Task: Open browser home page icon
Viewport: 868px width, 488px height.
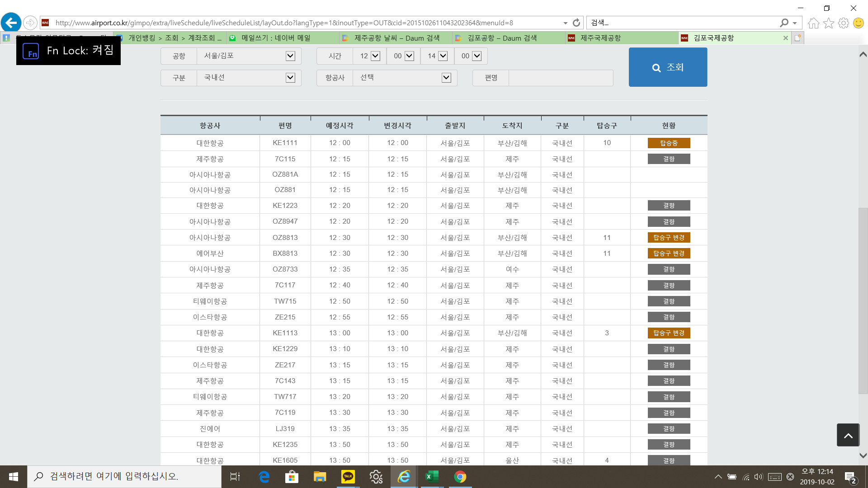Action: pyautogui.click(x=813, y=23)
